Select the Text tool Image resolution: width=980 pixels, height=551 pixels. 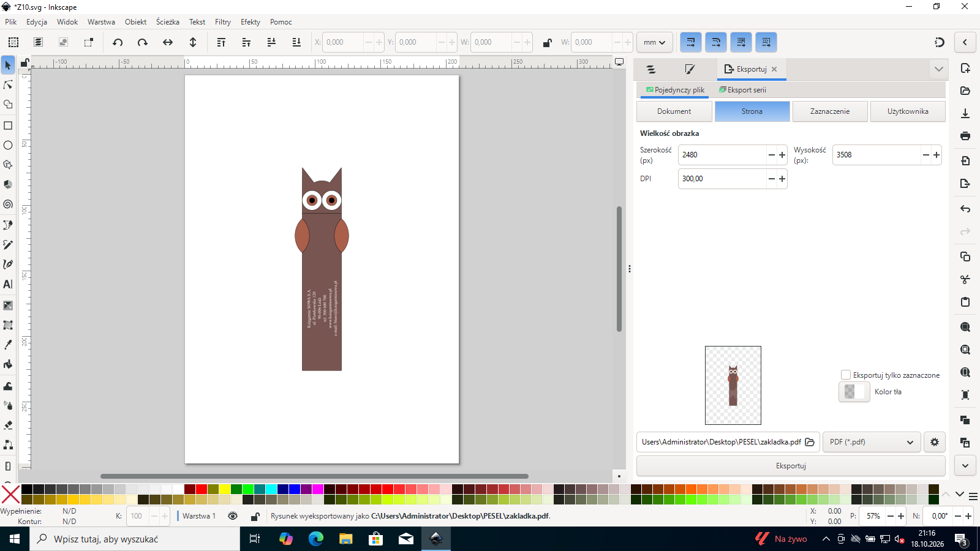click(x=8, y=284)
